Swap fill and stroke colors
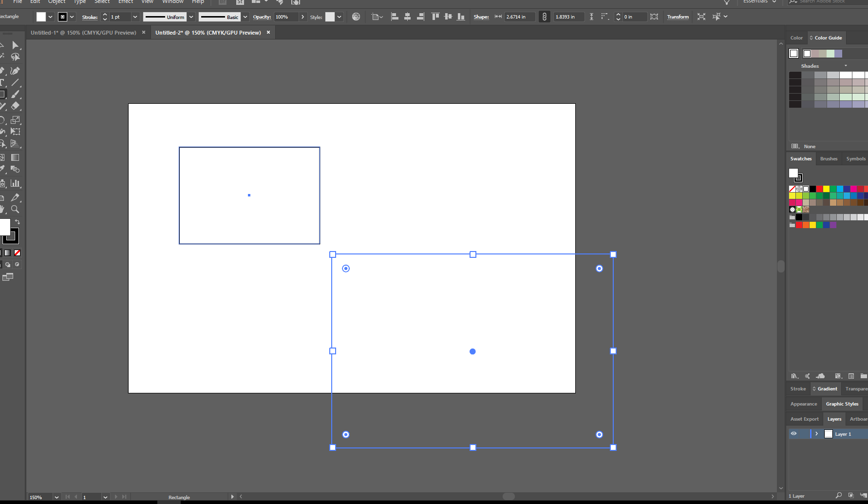 coord(18,222)
